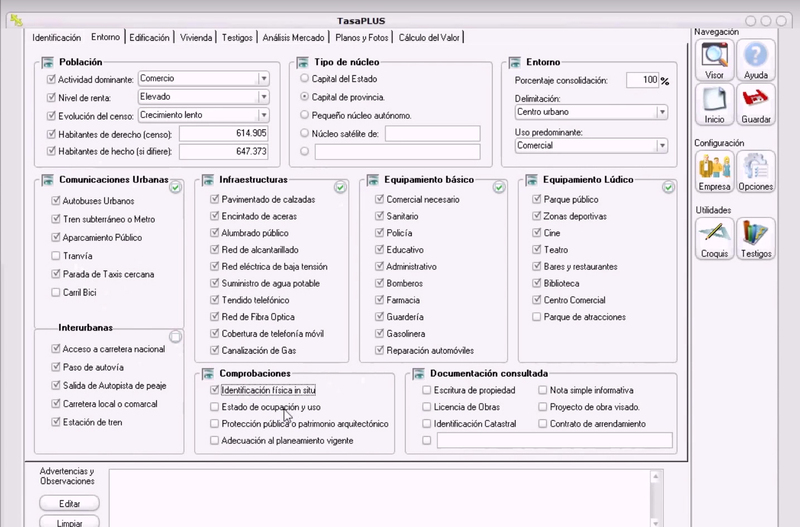
Task: Choose Núcleo satélite de radio button
Action: tap(305, 133)
